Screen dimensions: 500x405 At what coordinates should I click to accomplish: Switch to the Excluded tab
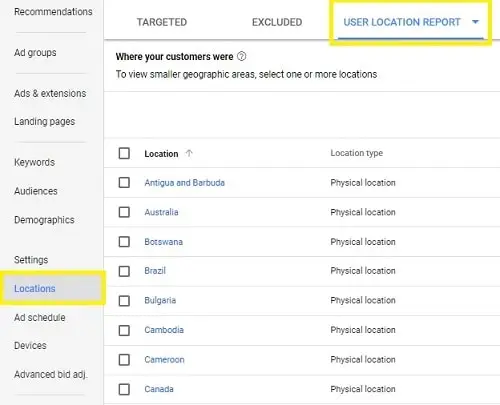[277, 22]
